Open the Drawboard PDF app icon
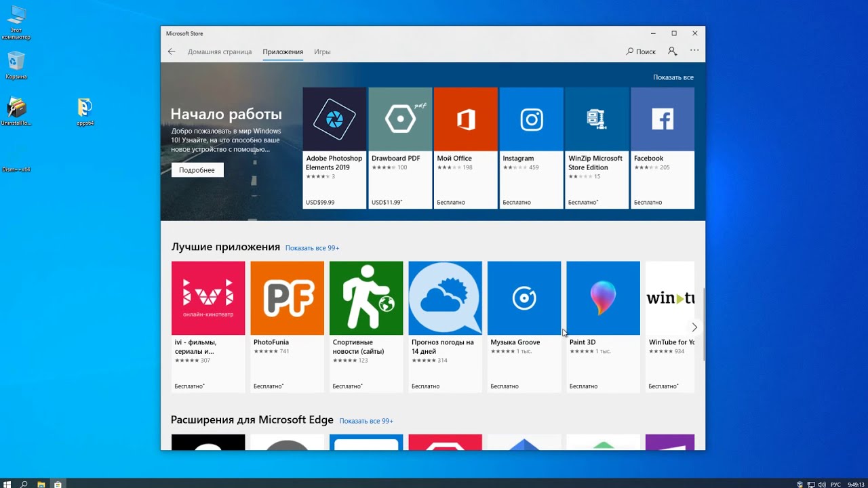Image resolution: width=868 pixels, height=488 pixels. [400, 119]
